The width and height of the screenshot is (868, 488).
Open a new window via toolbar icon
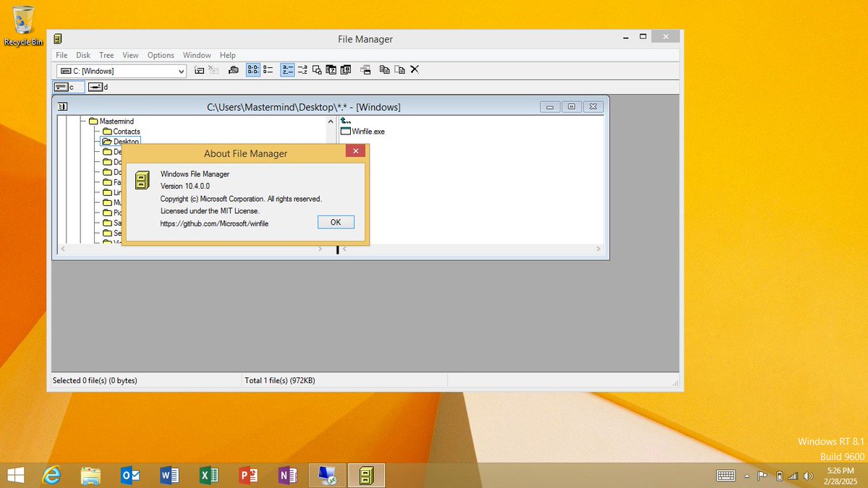click(x=366, y=70)
